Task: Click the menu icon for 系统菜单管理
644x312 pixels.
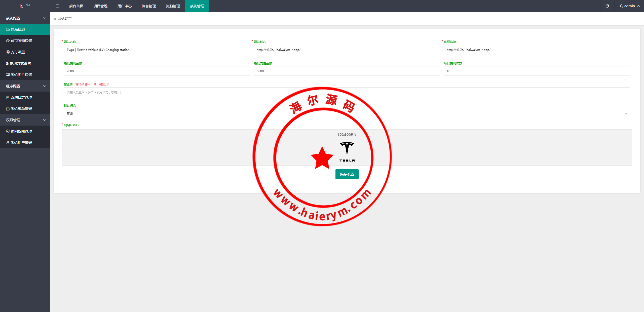Action: [x=8, y=109]
